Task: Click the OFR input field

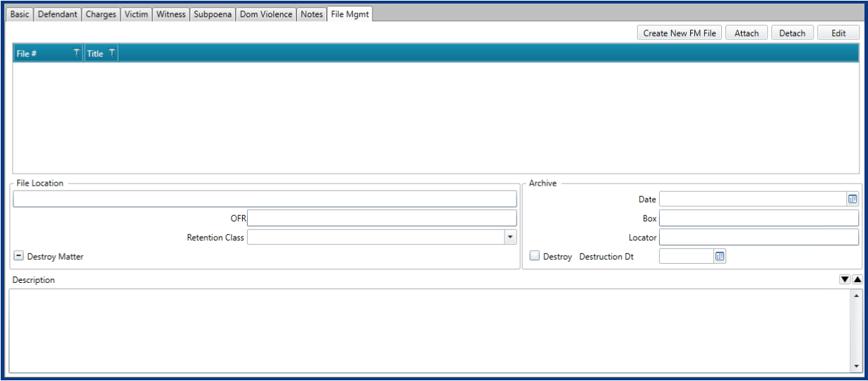Action: tap(382, 218)
